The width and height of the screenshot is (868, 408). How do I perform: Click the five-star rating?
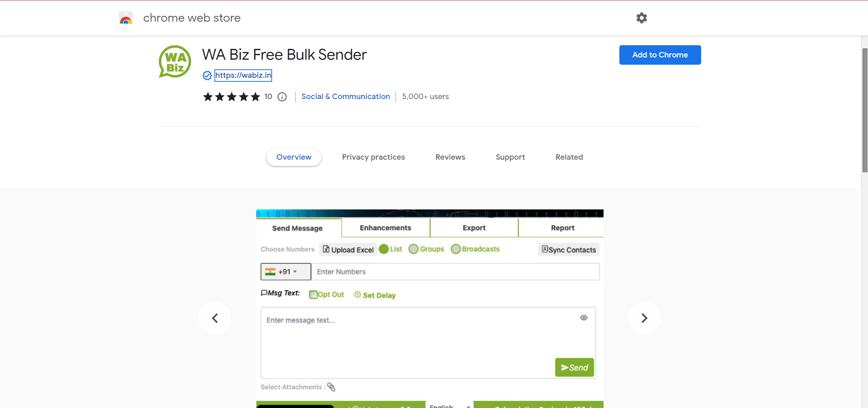[x=231, y=97]
